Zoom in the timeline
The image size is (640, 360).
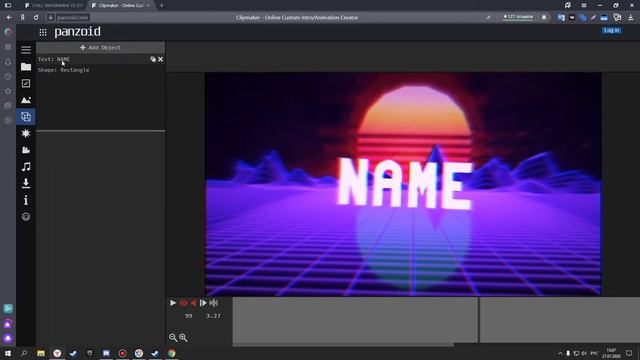(x=183, y=338)
